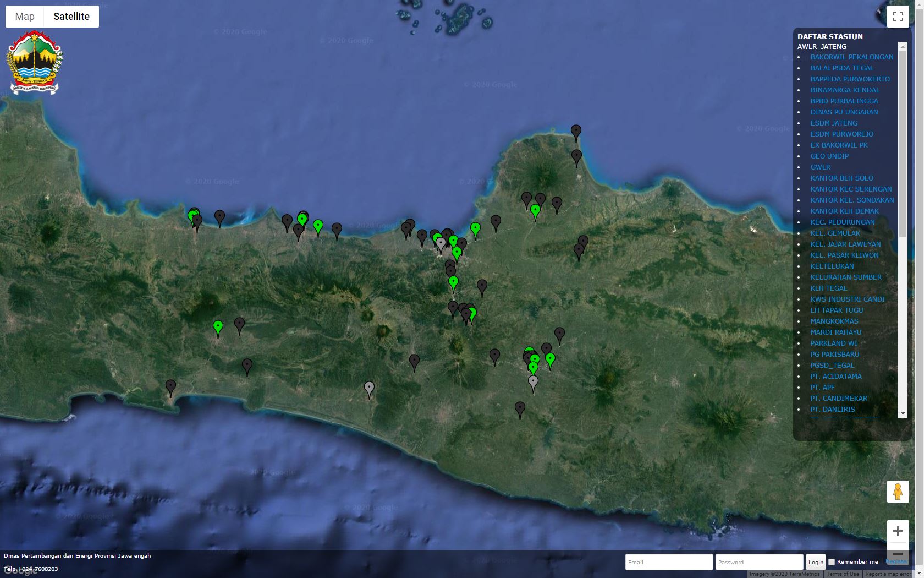The height and width of the screenshot is (578, 924).
Task: Click the station list scrollbar thumb
Action: (x=903, y=143)
